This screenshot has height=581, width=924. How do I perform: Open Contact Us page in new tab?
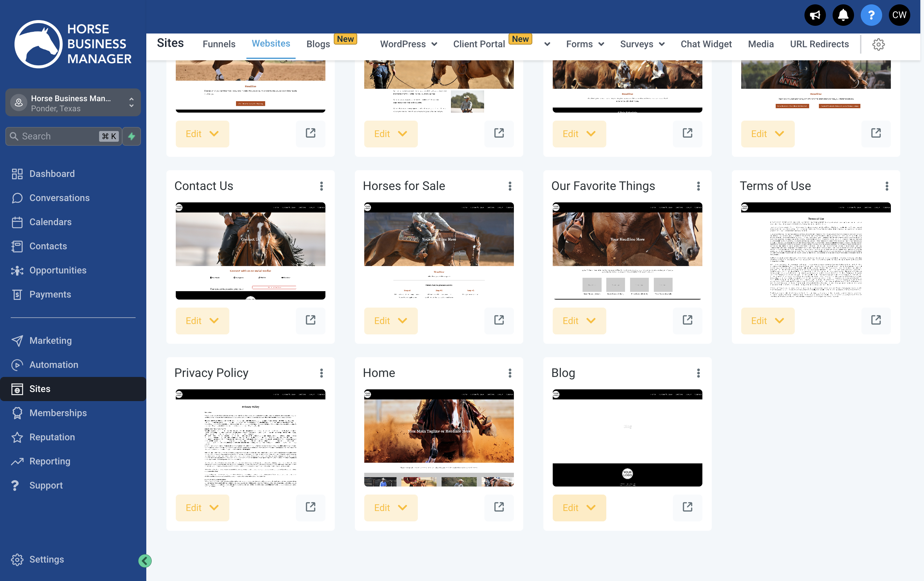point(310,320)
